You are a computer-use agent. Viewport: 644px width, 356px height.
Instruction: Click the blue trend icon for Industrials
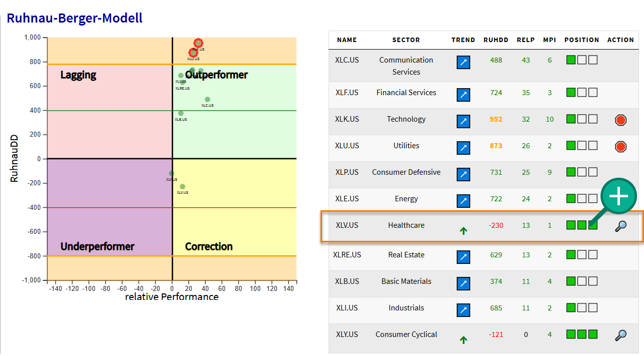point(463,310)
